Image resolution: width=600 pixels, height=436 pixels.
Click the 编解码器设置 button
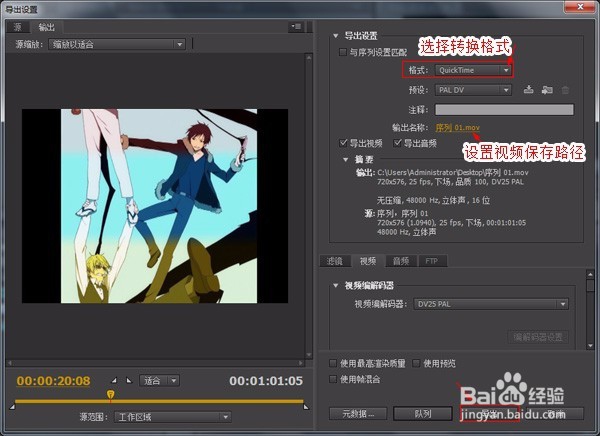[538, 337]
